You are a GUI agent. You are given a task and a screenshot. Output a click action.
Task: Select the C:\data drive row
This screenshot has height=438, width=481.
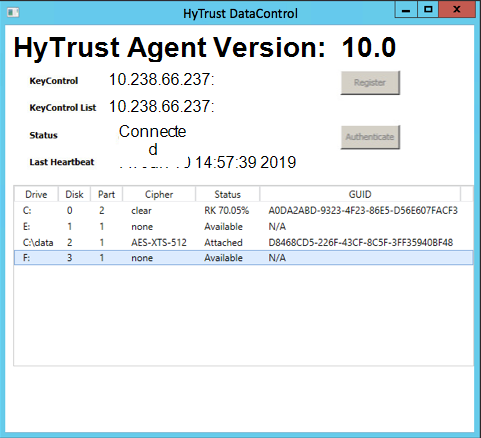point(243,243)
